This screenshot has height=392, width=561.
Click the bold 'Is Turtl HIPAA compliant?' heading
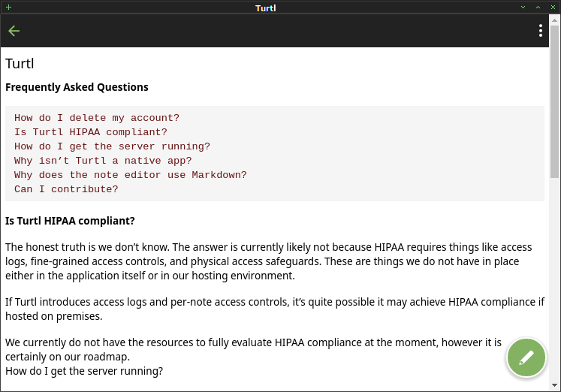[x=70, y=221]
